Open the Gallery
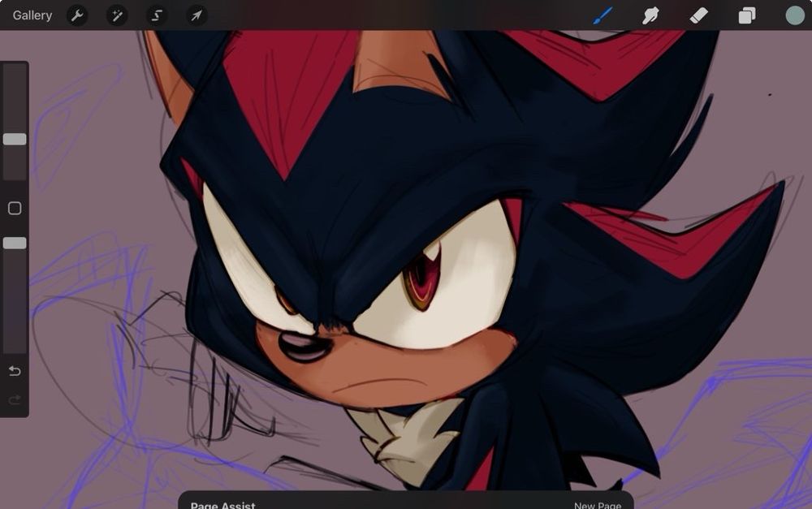 click(32, 15)
